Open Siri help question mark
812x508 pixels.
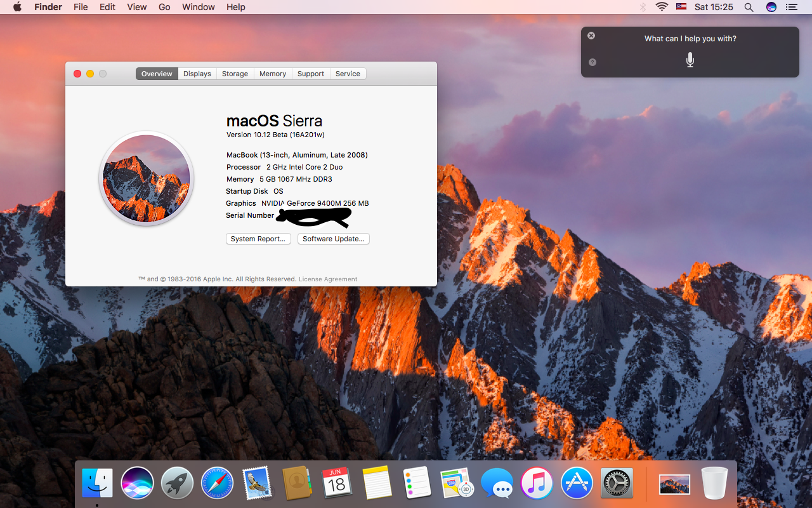point(592,62)
